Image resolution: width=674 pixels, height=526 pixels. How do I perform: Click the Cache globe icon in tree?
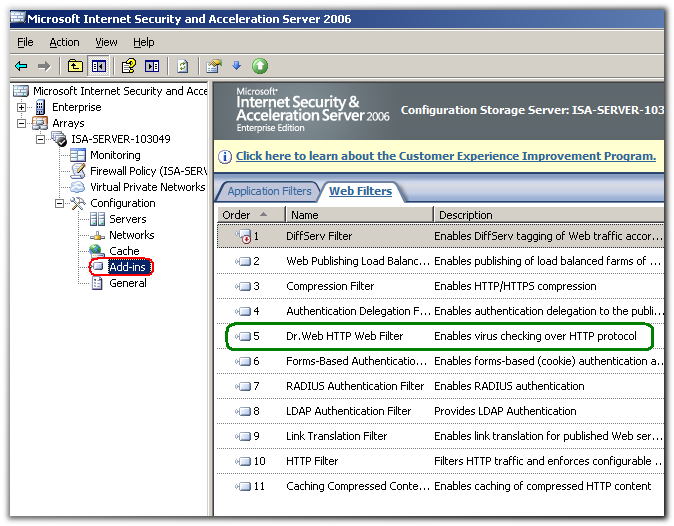click(x=97, y=251)
